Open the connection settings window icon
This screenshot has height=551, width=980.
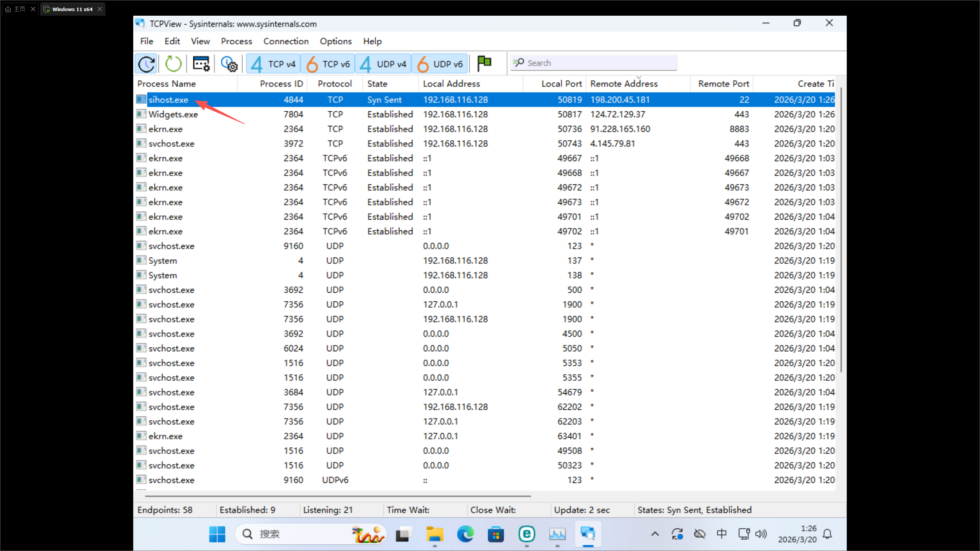pyautogui.click(x=201, y=64)
